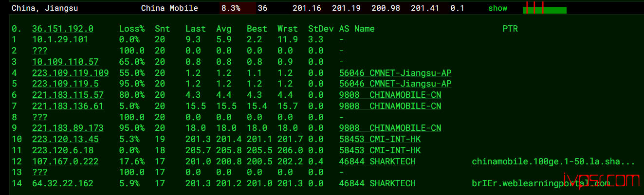Image resolution: width=644 pixels, height=195 pixels.
Task: Click the 'StDev' column header
Action: click(x=321, y=29)
